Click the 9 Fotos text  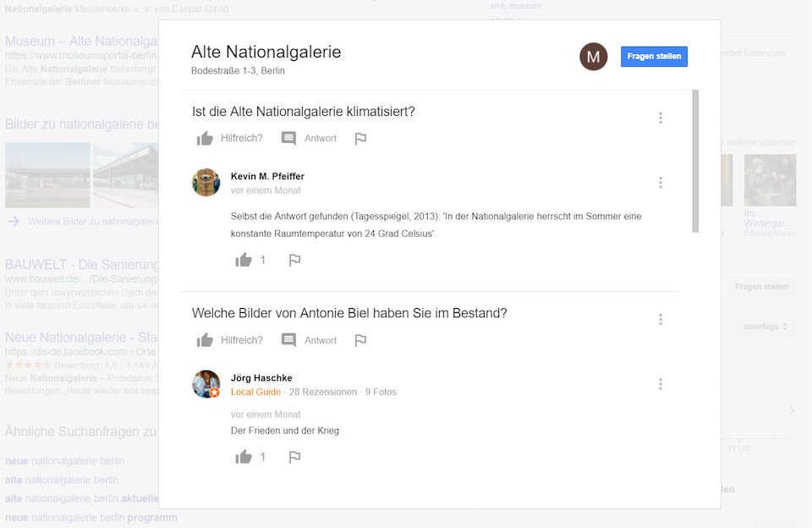(381, 392)
